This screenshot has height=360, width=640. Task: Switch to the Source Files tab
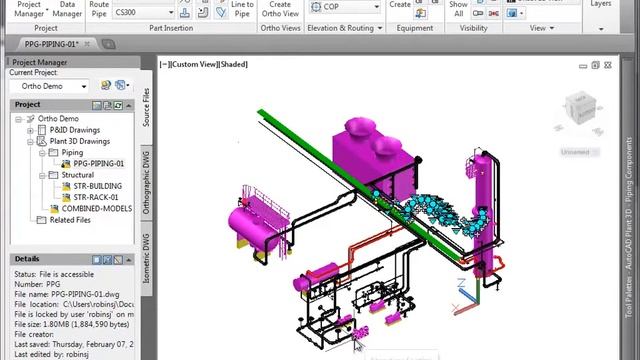click(x=147, y=107)
